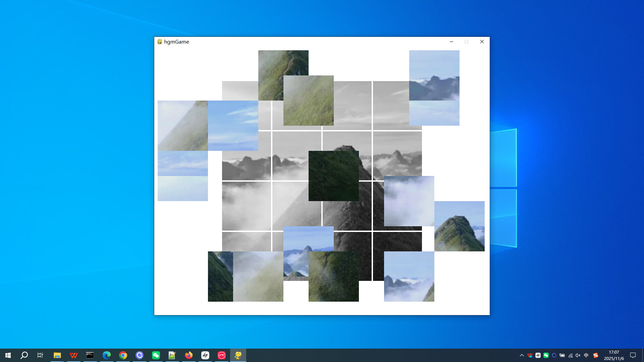Select the dark green grass puzzle tile

tap(333, 176)
